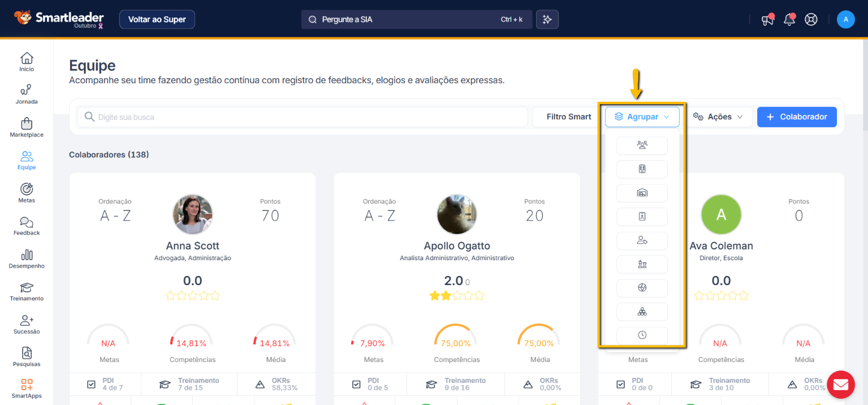868x405 pixels.
Task: Open the notifications bell
Action: 789,20
